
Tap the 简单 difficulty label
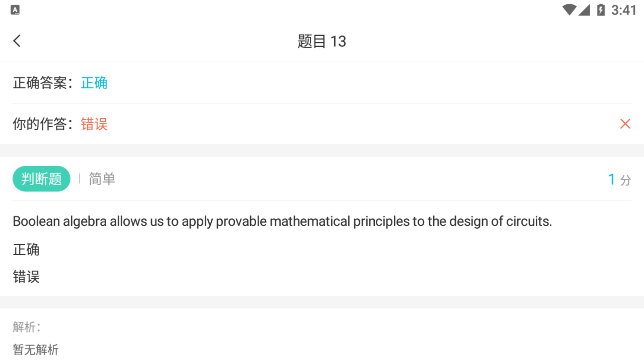pyautogui.click(x=102, y=179)
